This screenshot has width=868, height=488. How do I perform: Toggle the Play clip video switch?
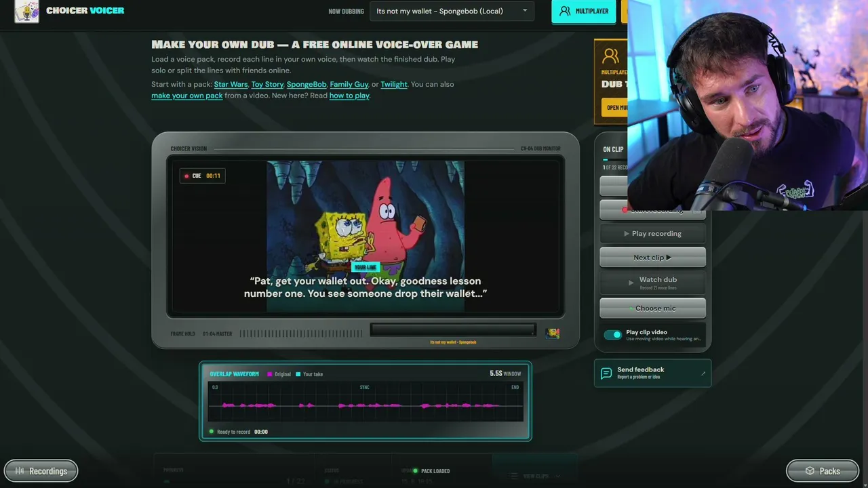pos(612,335)
